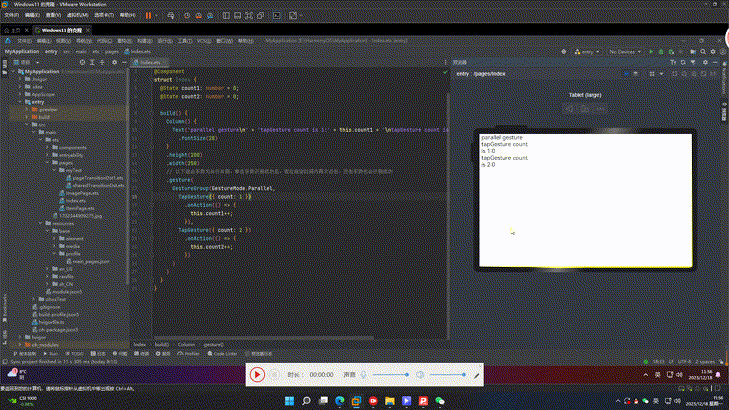Image resolution: width=729 pixels, height=410 pixels.
Task: Close Windows11 VM tab
Action: coord(87,30)
